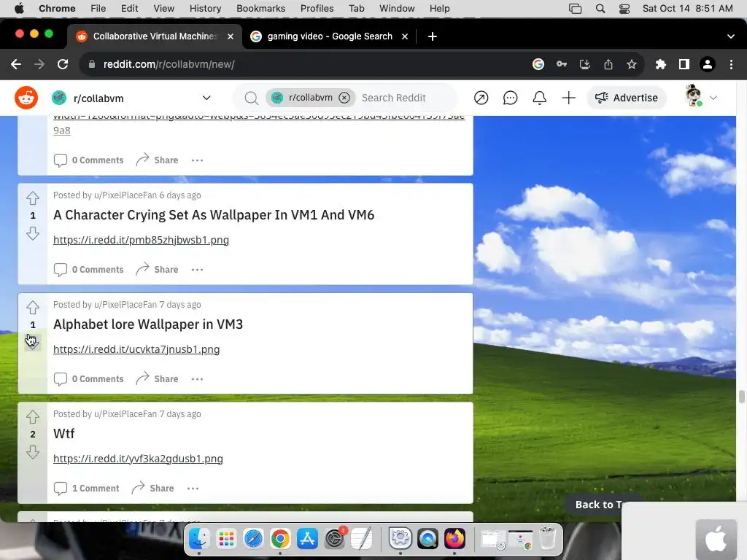Viewport: 747px width, 560px height.
Task: Open more options on Character Crying post
Action: [x=197, y=270]
